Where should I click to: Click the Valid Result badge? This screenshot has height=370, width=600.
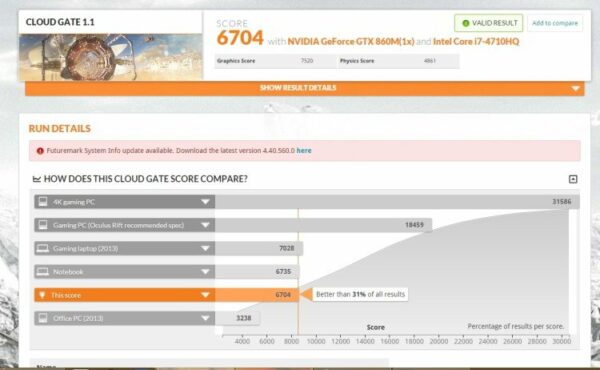pos(489,23)
